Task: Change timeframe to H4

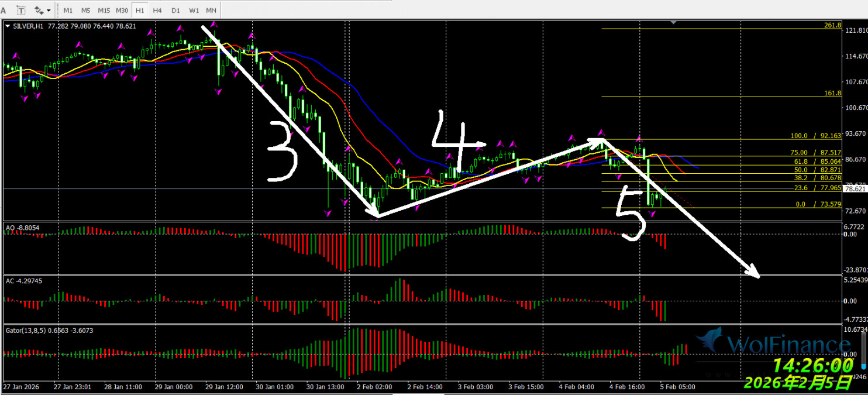Action: 157,10
